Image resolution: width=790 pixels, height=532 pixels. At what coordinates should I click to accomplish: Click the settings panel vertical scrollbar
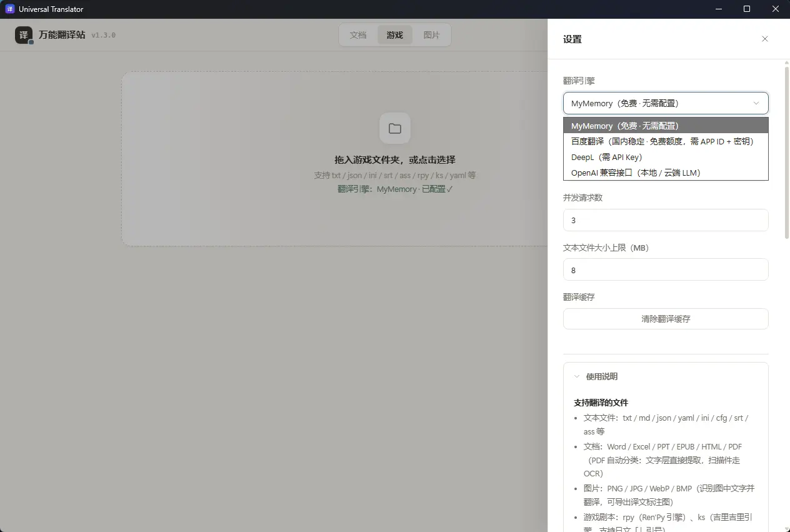click(786, 153)
